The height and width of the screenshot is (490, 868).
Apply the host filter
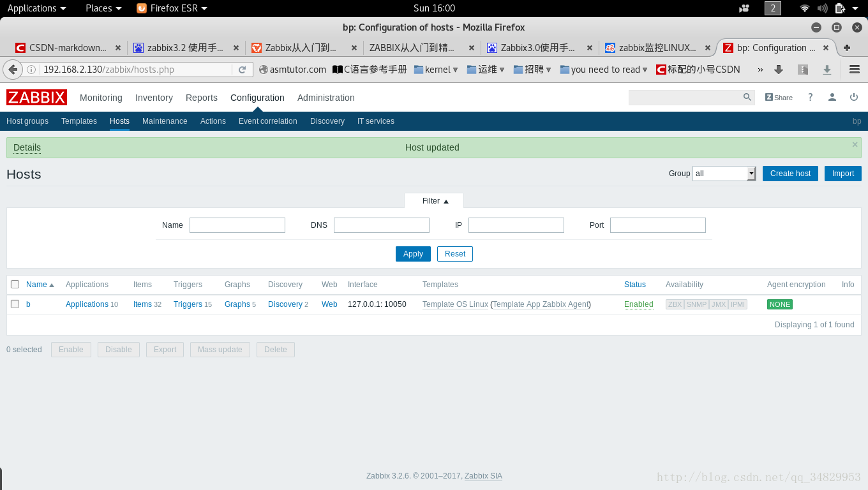click(413, 254)
